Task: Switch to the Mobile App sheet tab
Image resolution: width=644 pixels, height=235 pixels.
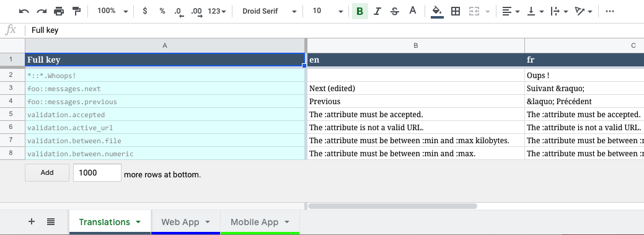Action: pos(260,222)
